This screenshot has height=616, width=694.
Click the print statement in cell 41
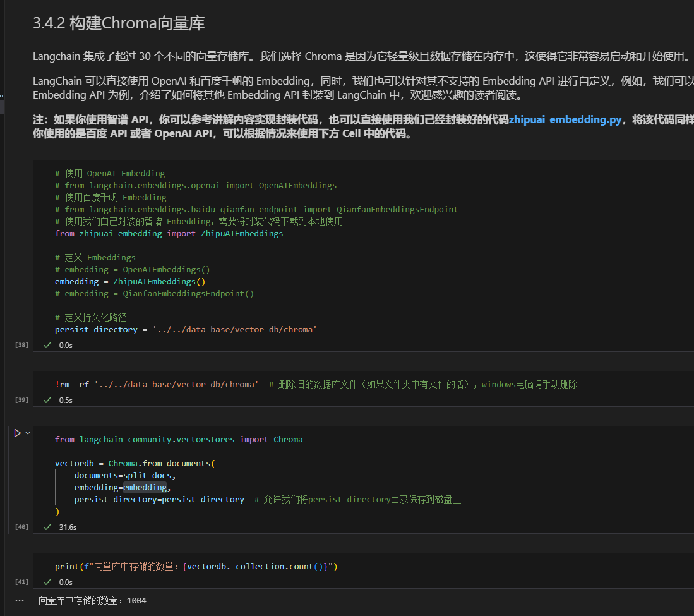tap(196, 566)
